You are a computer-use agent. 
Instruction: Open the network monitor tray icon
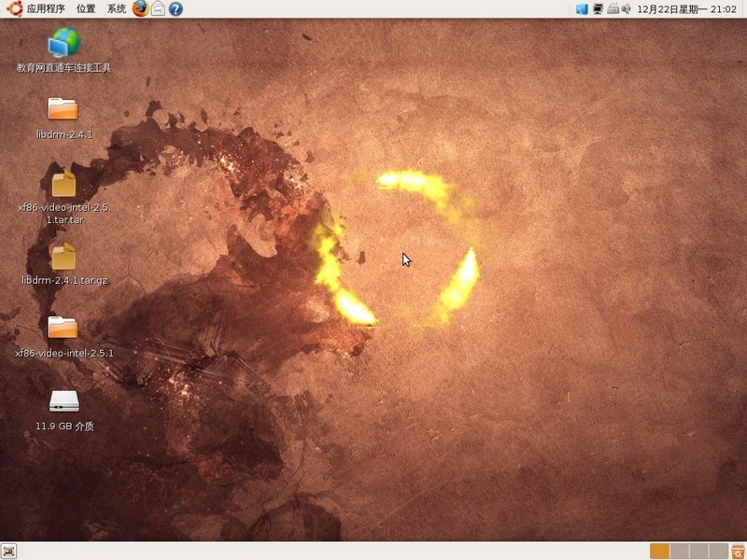point(598,8)
